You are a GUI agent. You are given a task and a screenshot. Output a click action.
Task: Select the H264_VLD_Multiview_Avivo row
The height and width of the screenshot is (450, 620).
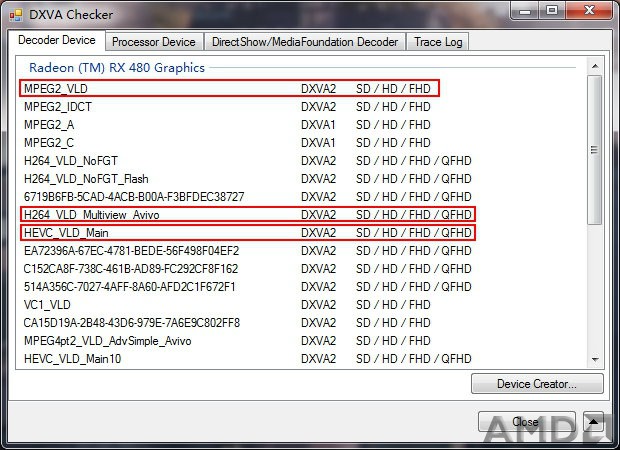[248, 215]
